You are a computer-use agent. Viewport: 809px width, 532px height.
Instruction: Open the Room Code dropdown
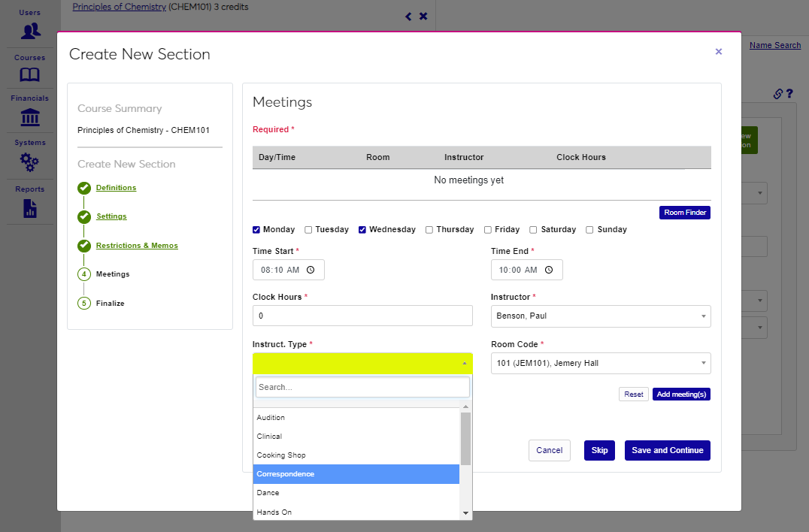pos(600,364)
